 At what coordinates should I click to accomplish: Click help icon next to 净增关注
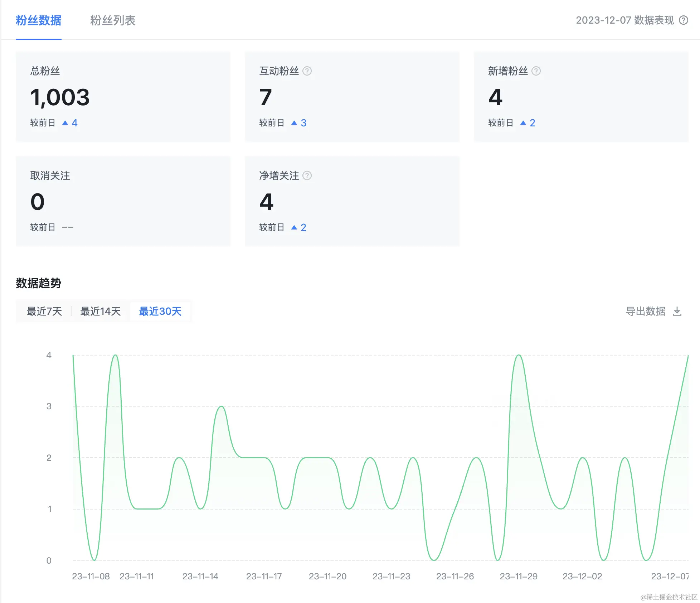coord(307,175)
